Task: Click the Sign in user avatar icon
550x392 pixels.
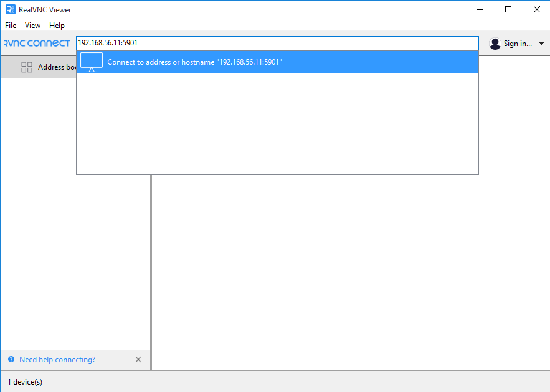Action: [495, 44]
